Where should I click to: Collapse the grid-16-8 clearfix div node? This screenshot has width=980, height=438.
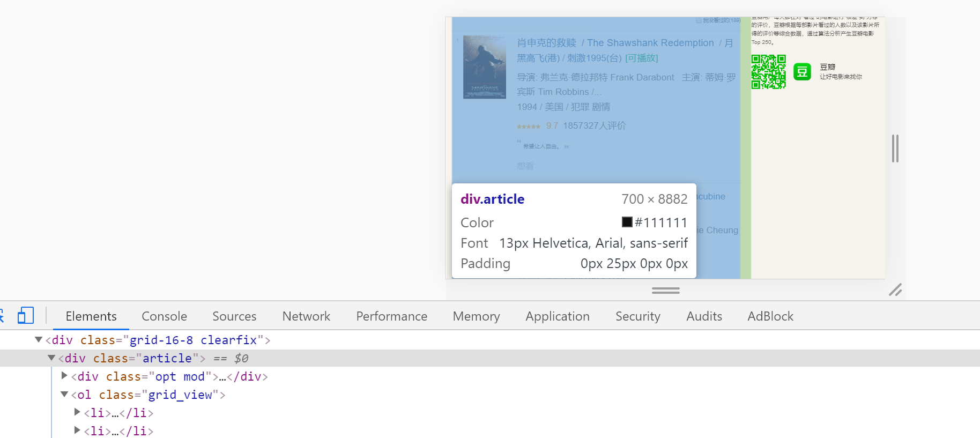click(39, 339)
